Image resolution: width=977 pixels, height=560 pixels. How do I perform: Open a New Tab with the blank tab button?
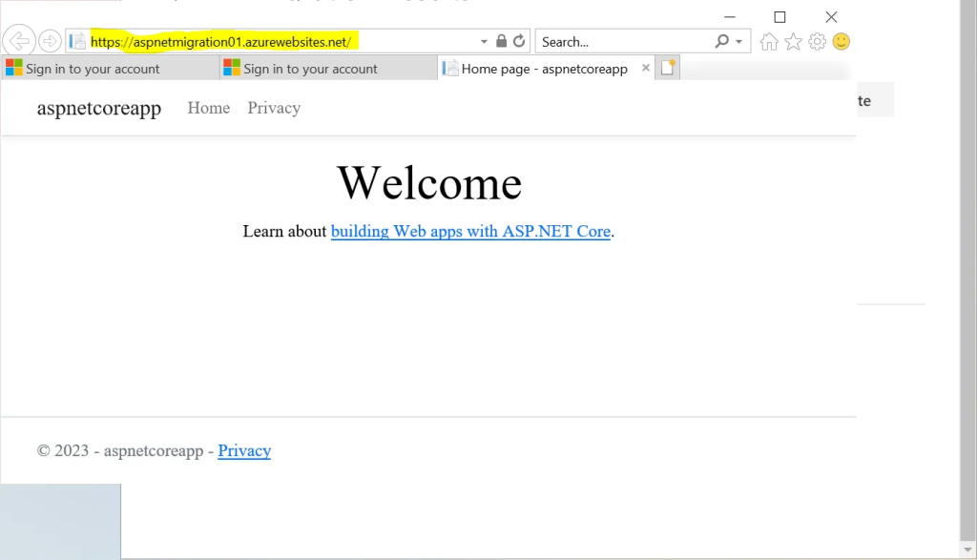(667, 67)
